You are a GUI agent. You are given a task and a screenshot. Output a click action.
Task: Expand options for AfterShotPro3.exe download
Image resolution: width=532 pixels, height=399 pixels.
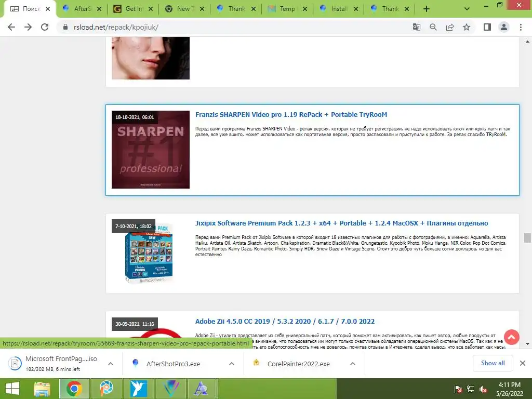[x=232, y=364]
